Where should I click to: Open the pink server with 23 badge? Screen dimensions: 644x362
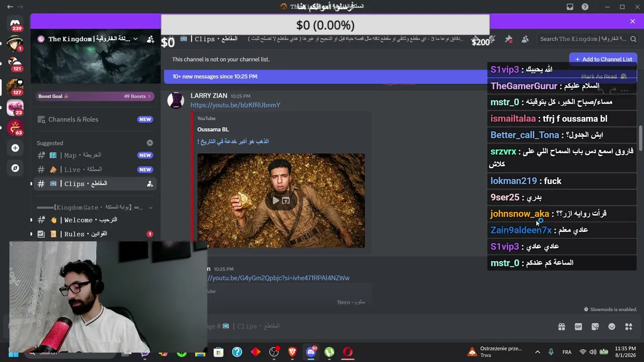(15, 108)
